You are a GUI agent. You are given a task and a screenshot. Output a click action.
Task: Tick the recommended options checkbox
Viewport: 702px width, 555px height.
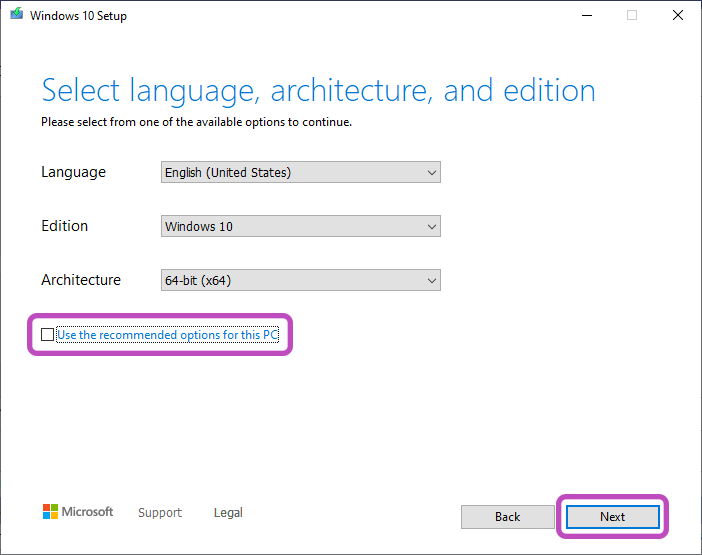[x=48, y=335]
